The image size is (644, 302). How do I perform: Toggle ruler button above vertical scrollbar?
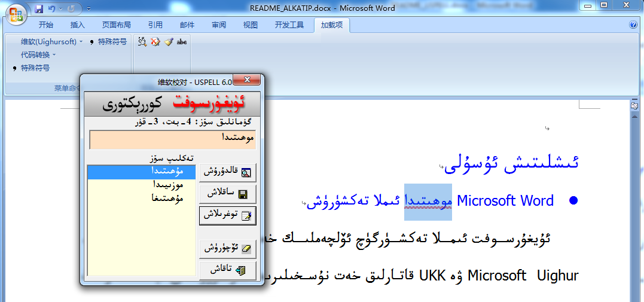(633, 106)
